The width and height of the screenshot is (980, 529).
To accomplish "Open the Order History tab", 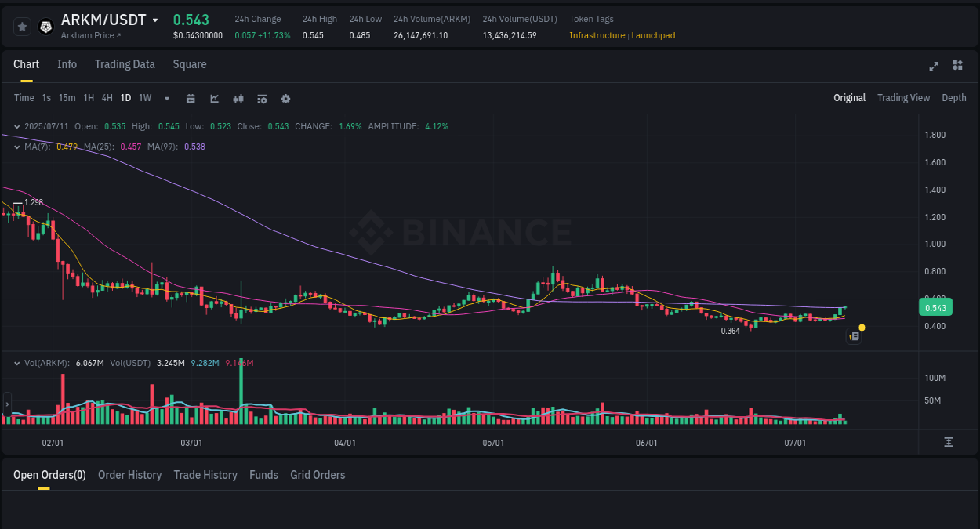I will tap(129, 475).
